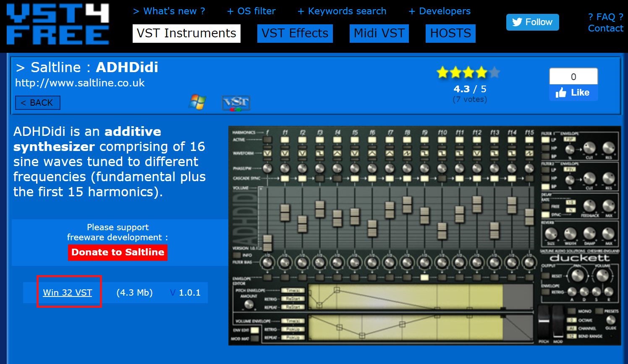Open the Midi VST tab
Image resolution: width=628 pixels, height=364 pixels.
pos(379,33)
